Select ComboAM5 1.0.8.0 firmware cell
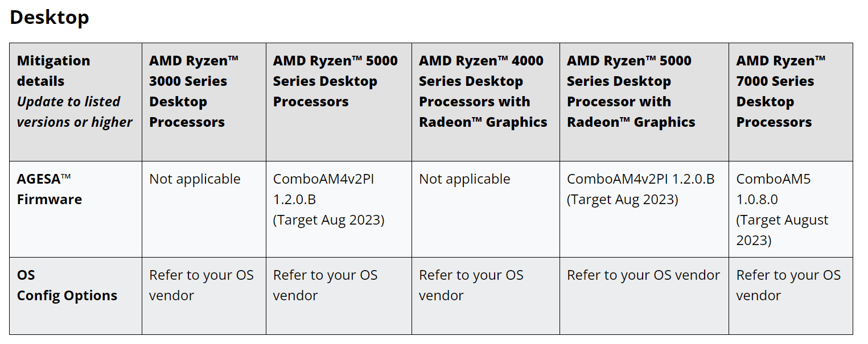This screenshot has height=344, width=868. pos(791,209)
